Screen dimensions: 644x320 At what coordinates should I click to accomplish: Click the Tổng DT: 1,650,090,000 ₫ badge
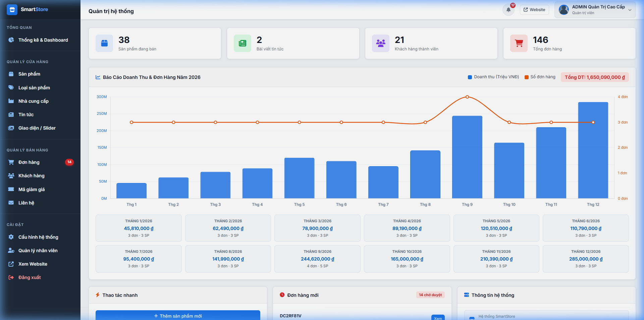click(595, 77)
